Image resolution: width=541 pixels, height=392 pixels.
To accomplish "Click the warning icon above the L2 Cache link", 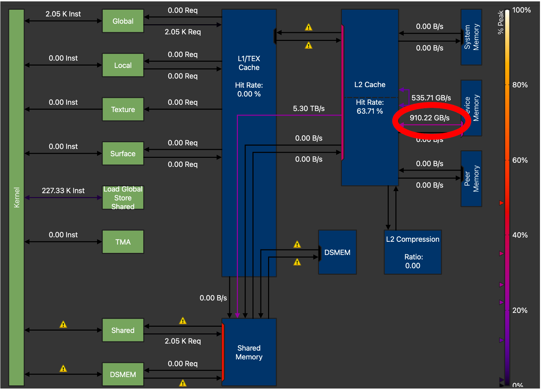I will (309, 26).
